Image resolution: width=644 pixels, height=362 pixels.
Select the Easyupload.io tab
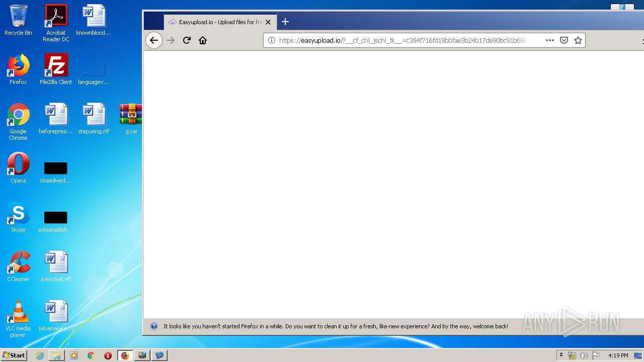pyautogui.click(x=220, y=22)
